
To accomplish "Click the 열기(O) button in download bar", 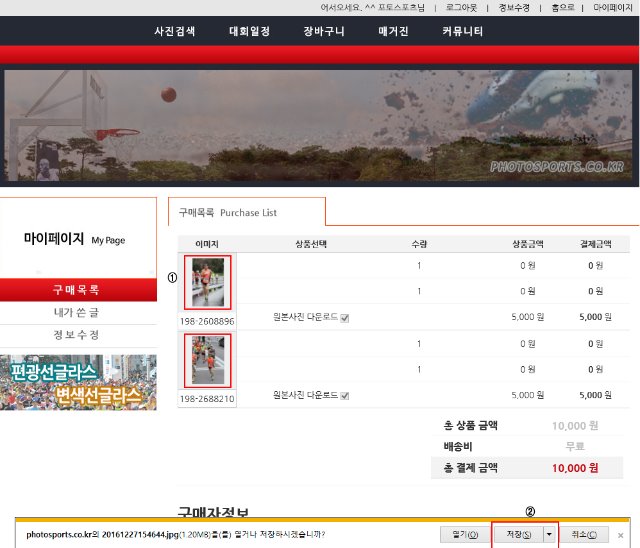I will pyautogui.click(x=465, y=534).
